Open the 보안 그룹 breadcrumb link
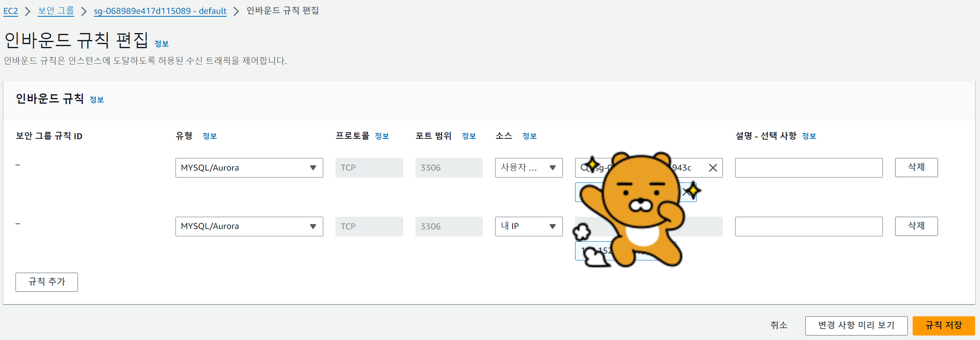Image resolution: width=980 pixels, height=340 pixels. (56, 11)
